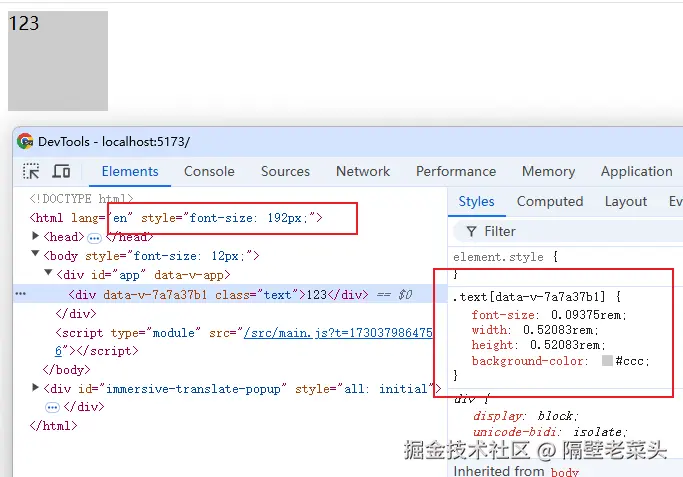683x477 pixels.
Task: Activate the inspect element picker icon
Action: click(31, 171)
